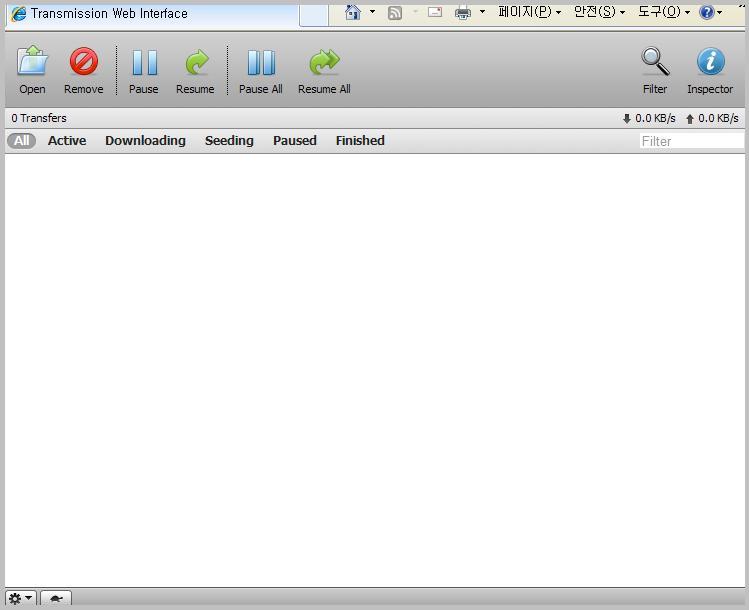Viewport: 749px width, 610px height.
Task: Click the RSS feeds icon
Action: 395,12
